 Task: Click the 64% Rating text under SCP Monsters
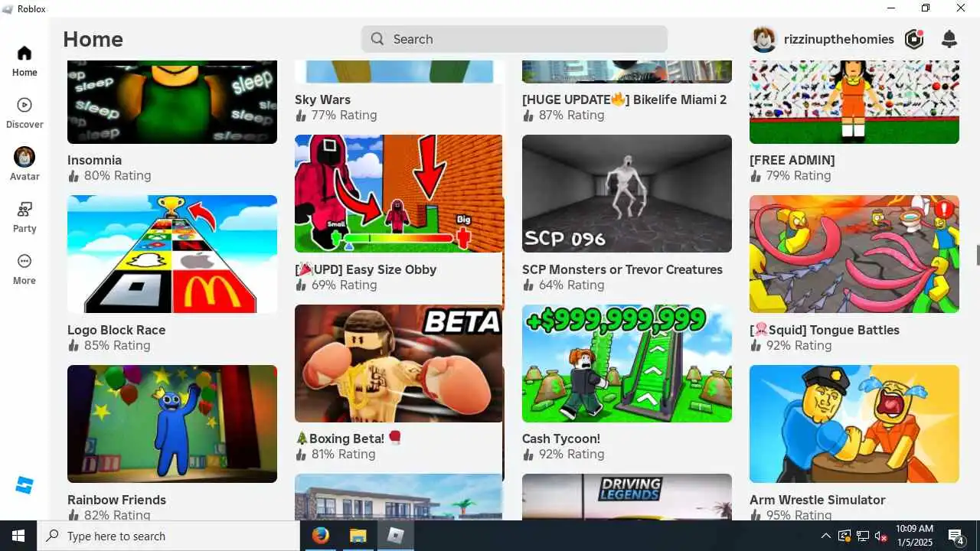click(x=572, y=285)
